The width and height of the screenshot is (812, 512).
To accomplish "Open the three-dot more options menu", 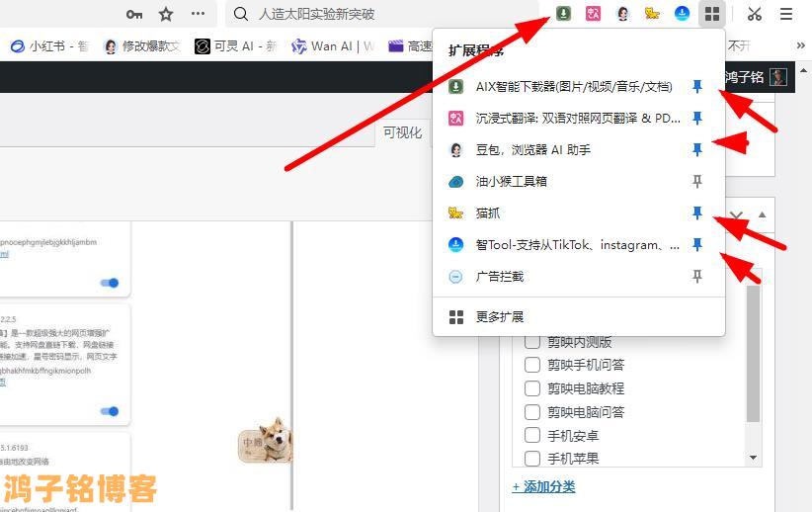I will tap(199, 14).
